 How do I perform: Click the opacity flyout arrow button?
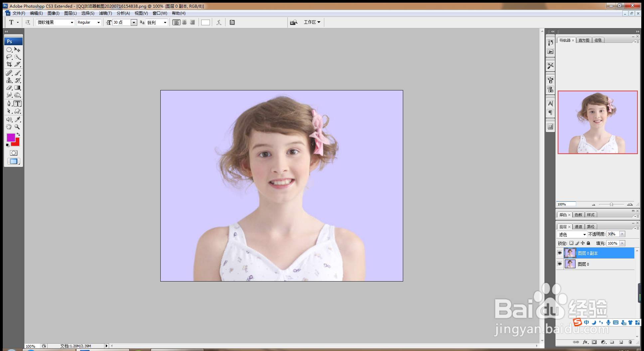click(622, 234)
